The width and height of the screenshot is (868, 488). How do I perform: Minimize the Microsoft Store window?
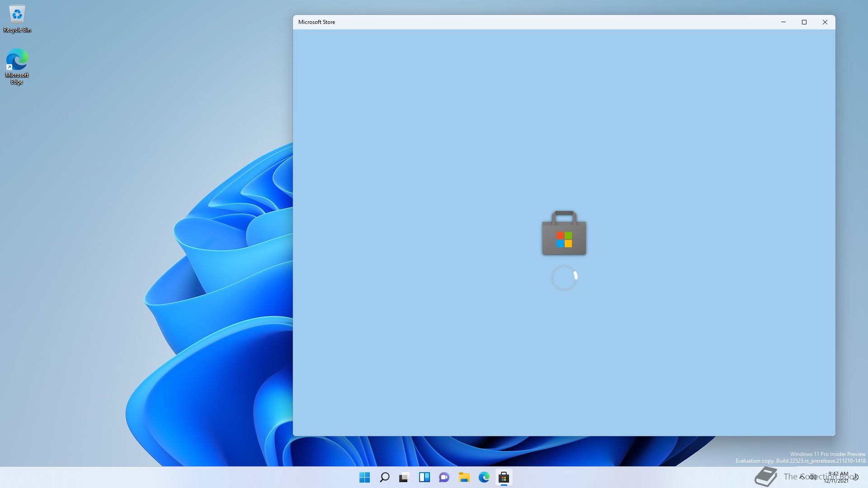click(x=783, y=22)
